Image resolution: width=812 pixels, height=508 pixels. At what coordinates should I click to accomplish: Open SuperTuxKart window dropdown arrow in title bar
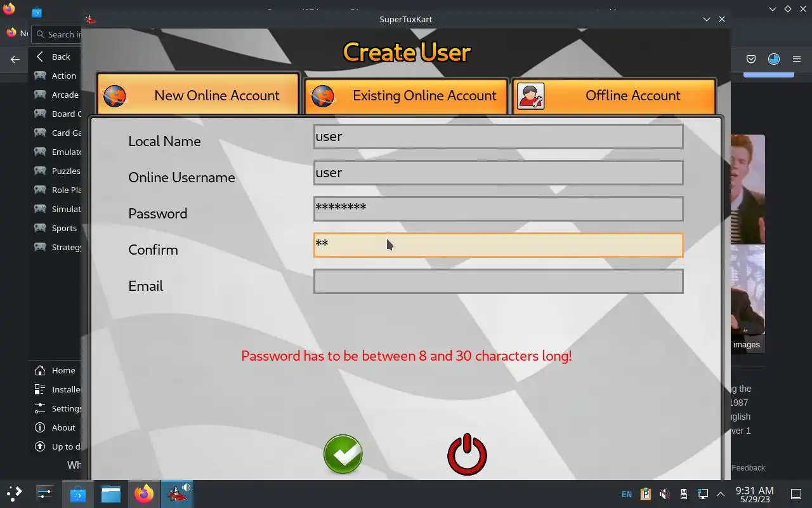(707, 19)
